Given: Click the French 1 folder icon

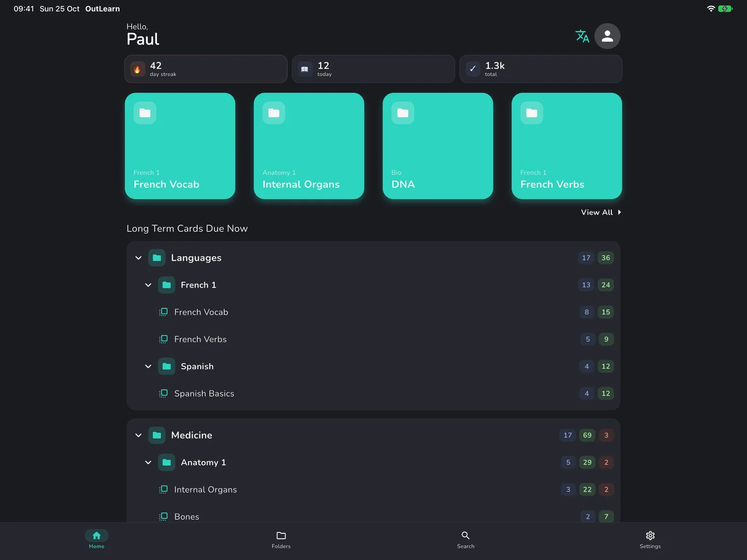Looking at the screenshot, I should pos(166,285).
